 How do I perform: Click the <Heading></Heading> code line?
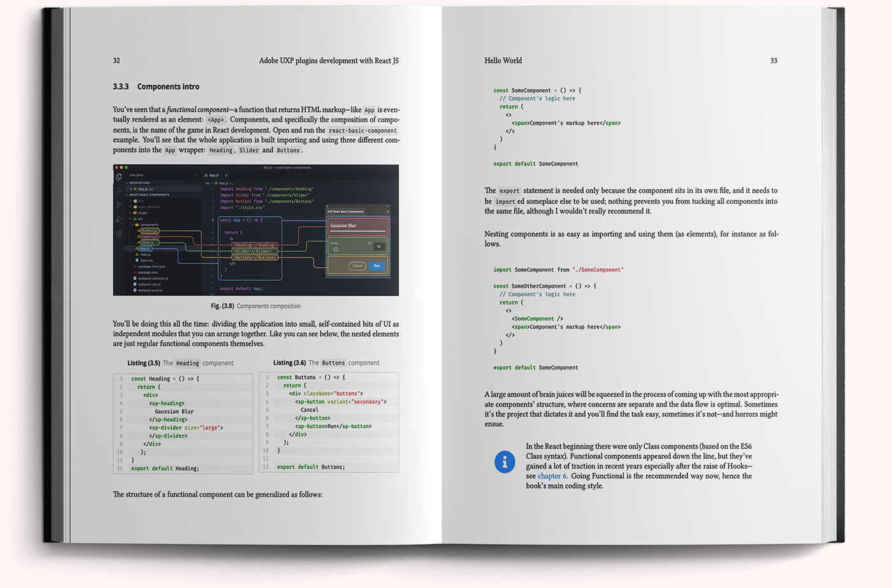(x=254, y=245)
